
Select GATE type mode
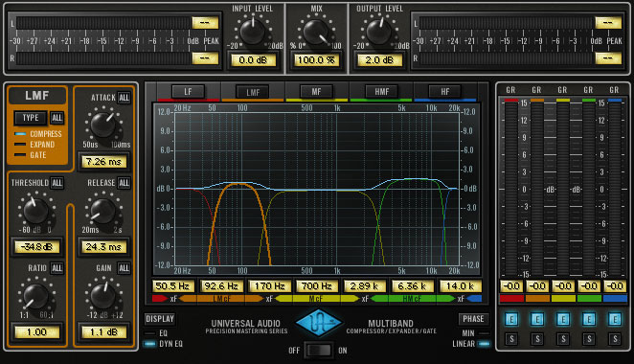31,155
